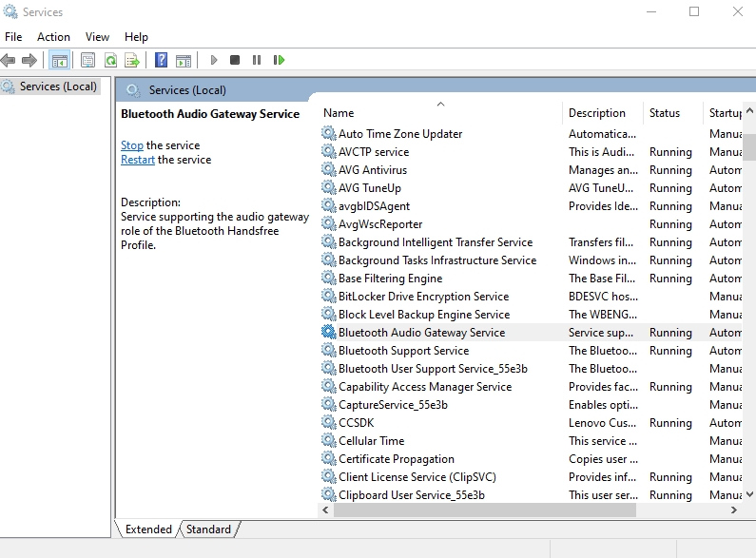The height and width of the screenshot is (558, 756).
Task: Minimize the Services window
Action: click(x=651, y=11)
